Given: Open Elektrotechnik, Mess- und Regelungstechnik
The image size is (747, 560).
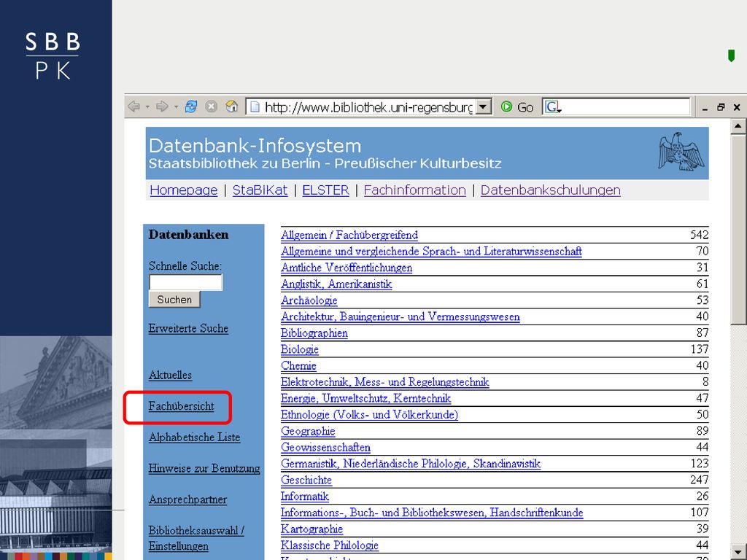Looking at the screenshot, I should point(385,382).
